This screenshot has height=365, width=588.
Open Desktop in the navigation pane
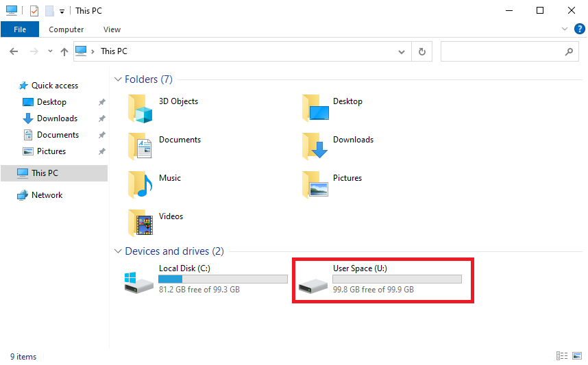click(x=51, y=102)
